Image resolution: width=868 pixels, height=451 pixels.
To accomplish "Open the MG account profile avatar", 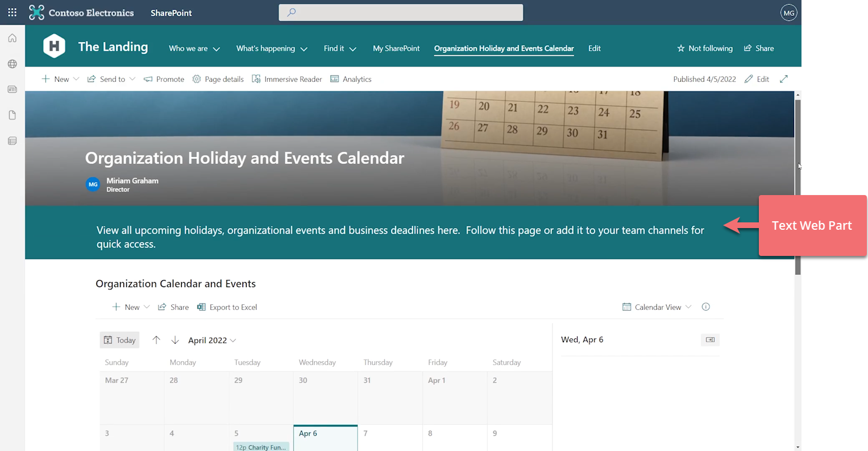I will [788, 13].
